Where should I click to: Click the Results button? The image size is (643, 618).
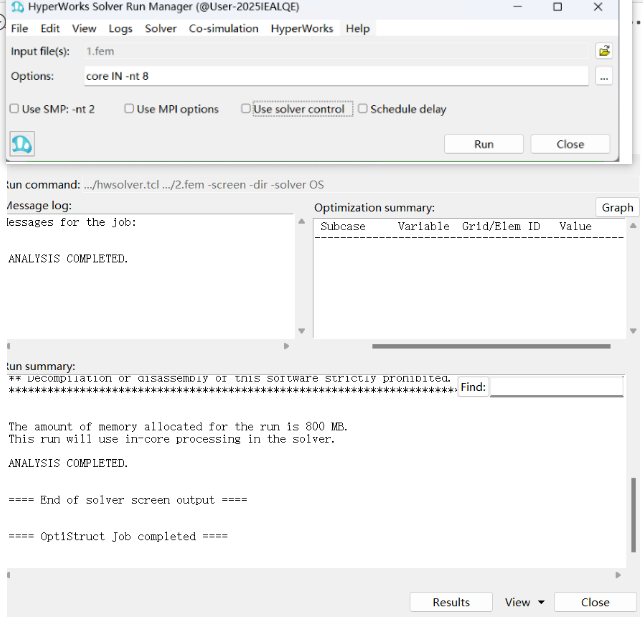click(x=451, y=602)
